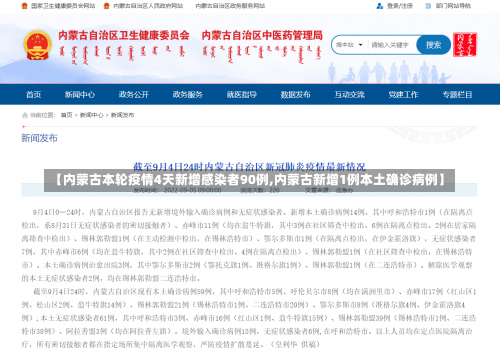Expand the 搜本站 search scope dropdown
This screenshot has width=500, height=362.
pyautogui.click(x=349, y=45)
